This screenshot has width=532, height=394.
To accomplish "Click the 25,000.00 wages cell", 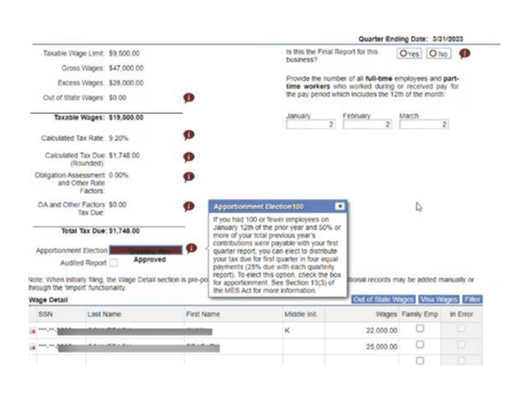I will 382,347.
